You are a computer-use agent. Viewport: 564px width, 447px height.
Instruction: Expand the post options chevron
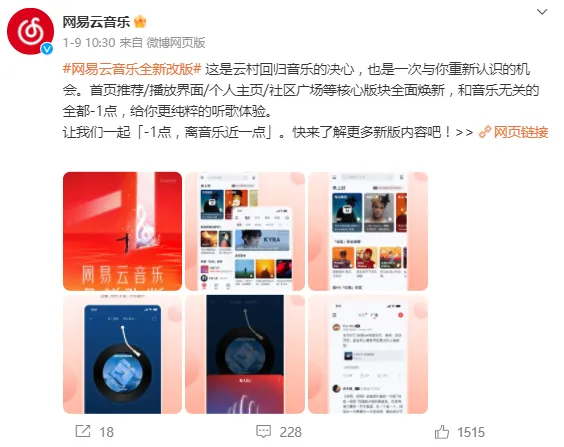pyautogui.click(x=542, y=12)
